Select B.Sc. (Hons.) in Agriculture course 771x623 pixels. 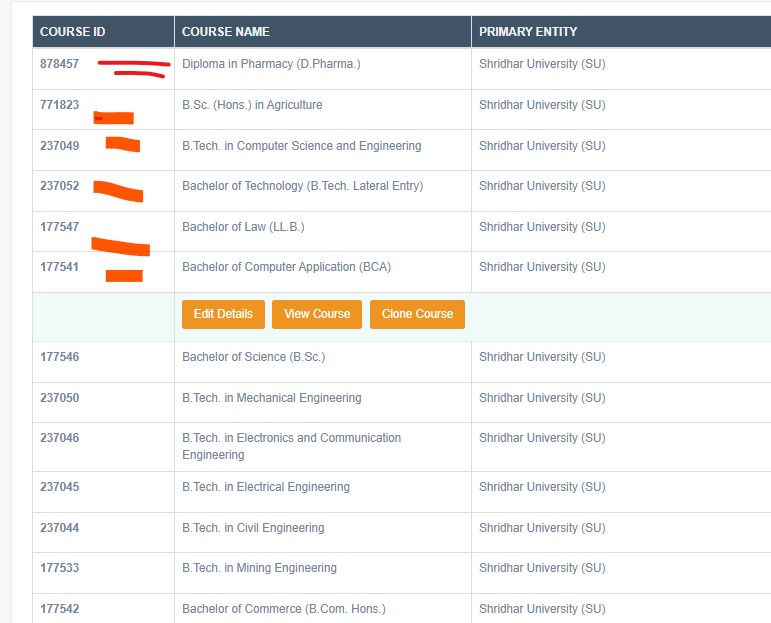[252, 105]
